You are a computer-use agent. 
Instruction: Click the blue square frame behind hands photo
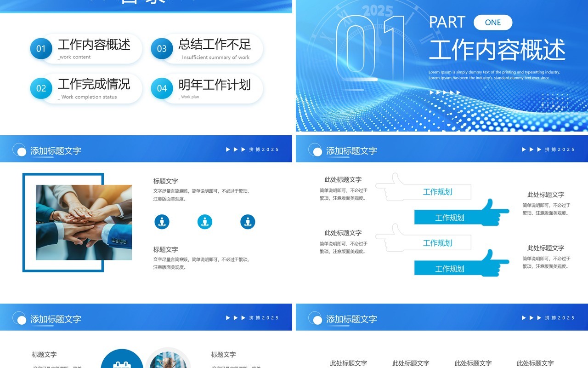click(x=63, y=223)
